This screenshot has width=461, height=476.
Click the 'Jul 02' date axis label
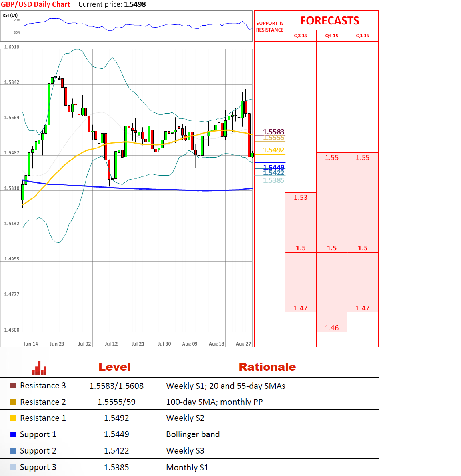tap(84, 344)
